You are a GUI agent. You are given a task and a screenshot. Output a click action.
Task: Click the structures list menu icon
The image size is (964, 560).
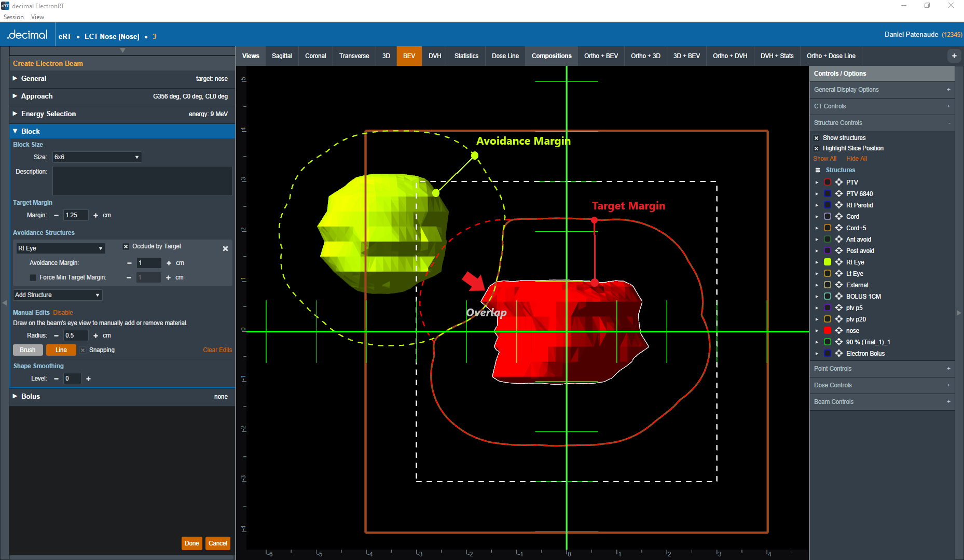point(818,171)
